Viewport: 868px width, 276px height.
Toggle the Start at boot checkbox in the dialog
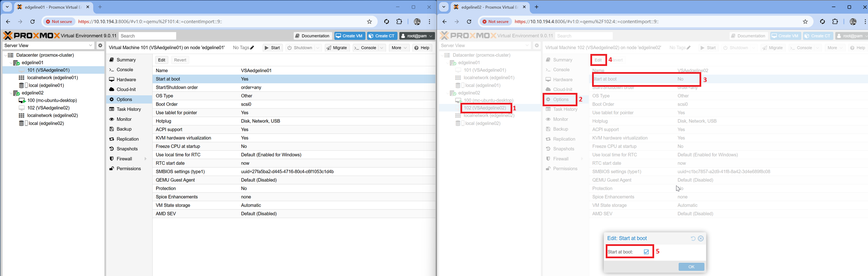646,252
